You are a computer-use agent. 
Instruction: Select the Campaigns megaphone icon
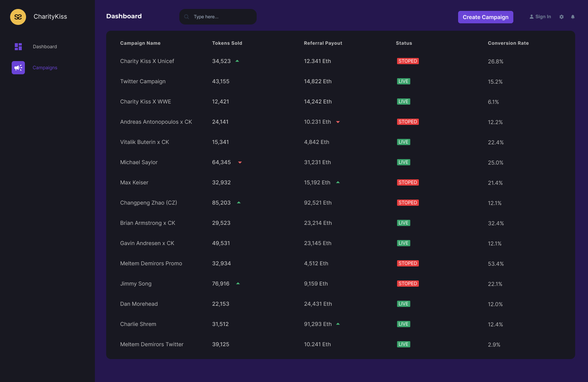coord(18,68)
